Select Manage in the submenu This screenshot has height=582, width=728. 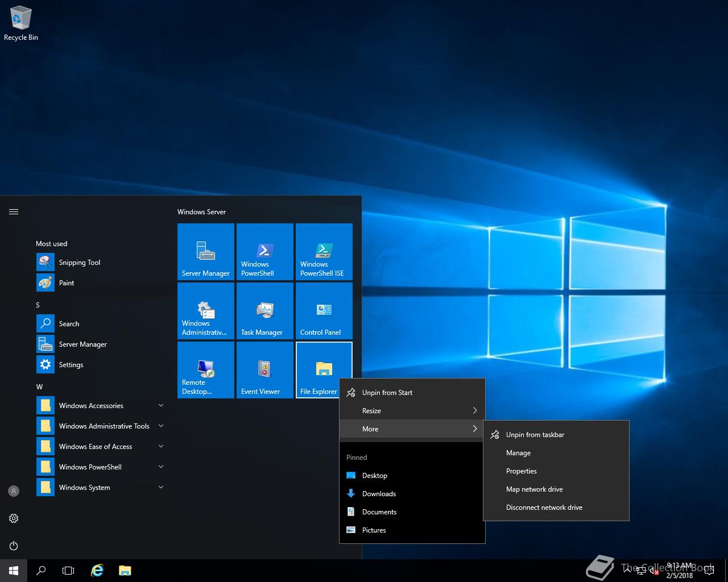coord(556,452)
